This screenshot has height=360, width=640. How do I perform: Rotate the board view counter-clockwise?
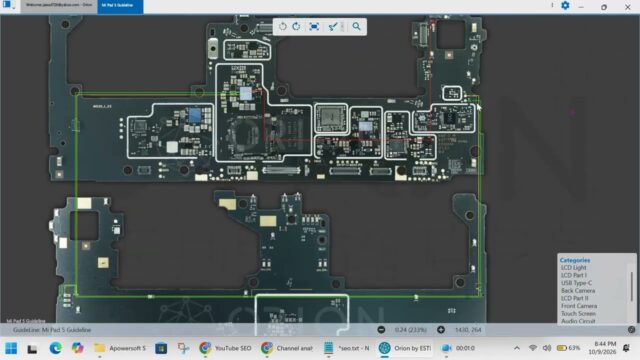pos(282,27)
